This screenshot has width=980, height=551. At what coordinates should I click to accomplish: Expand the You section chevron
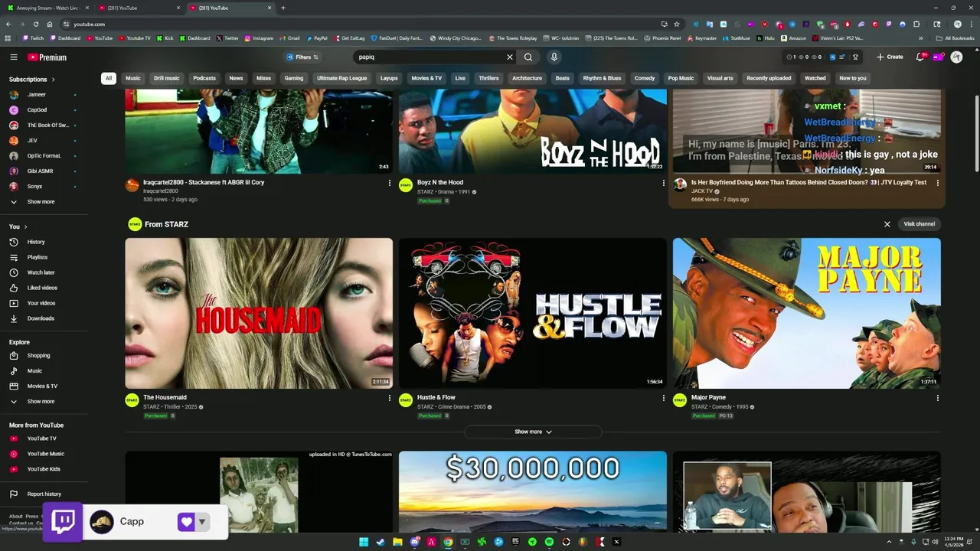point(26,227)
